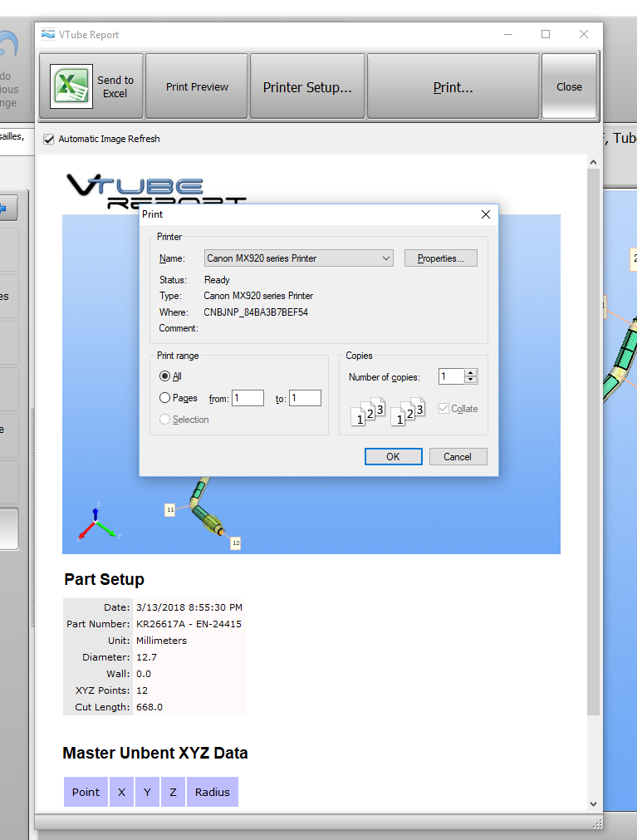
Task: Click the VTube Report title bar icon
Action: (47, 35)
